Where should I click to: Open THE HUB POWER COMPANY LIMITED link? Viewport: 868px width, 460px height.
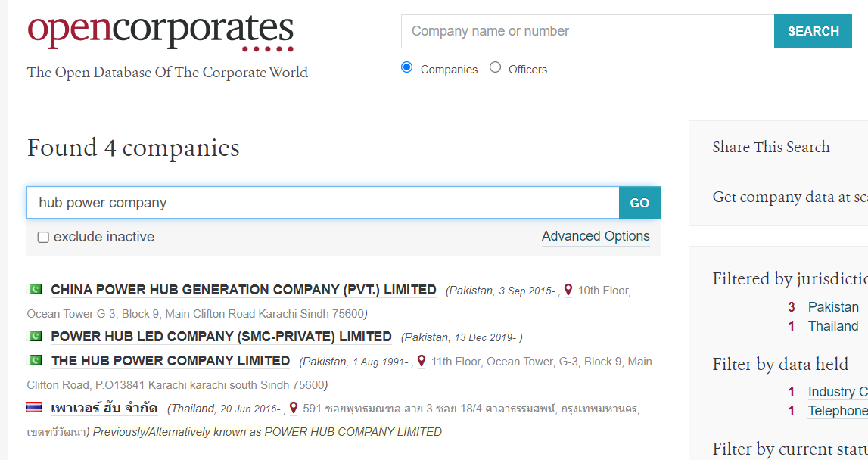170,361
